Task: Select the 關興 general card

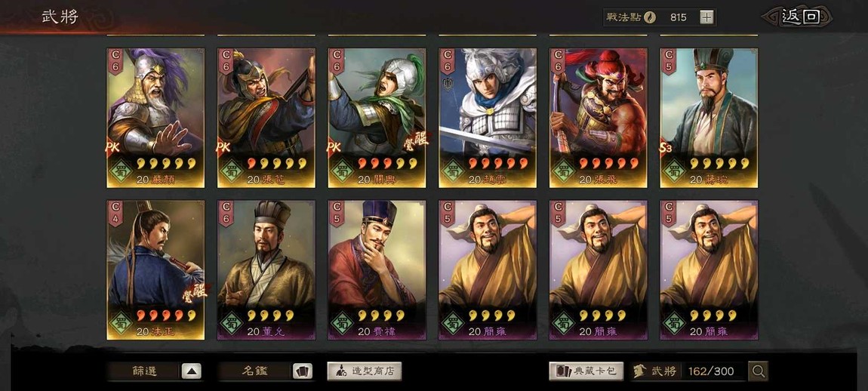Action: (377, 118)
